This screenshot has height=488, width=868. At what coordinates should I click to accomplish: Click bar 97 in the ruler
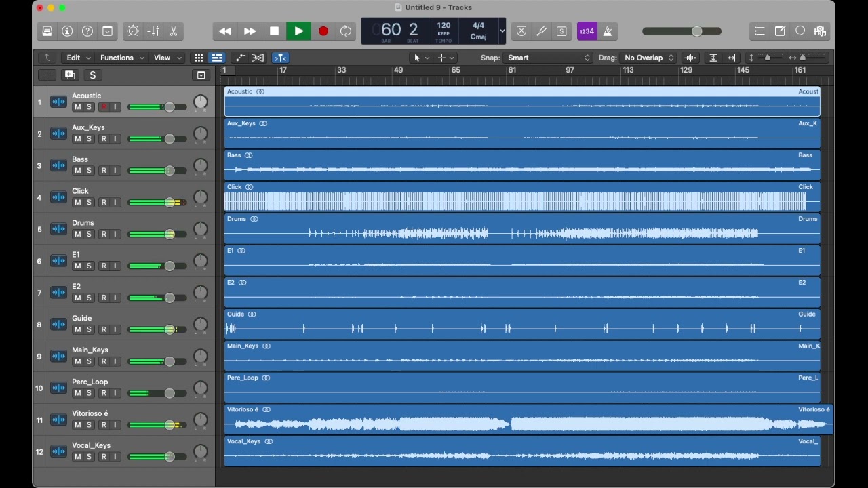coord(570,70)
